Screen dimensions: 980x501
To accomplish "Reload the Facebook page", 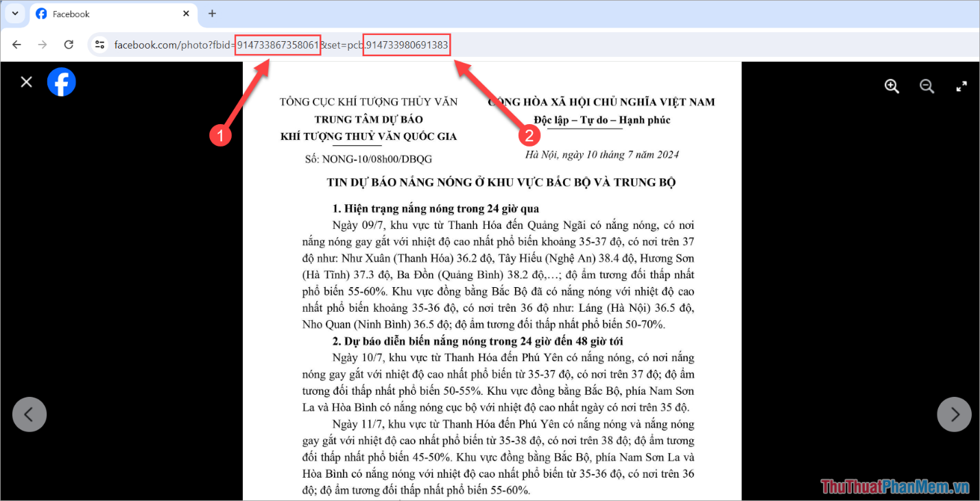I will click(x=69, y=45).
